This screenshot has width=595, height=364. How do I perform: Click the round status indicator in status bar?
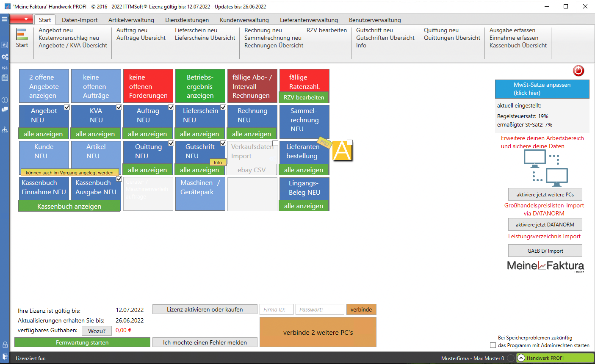(511, 358)
